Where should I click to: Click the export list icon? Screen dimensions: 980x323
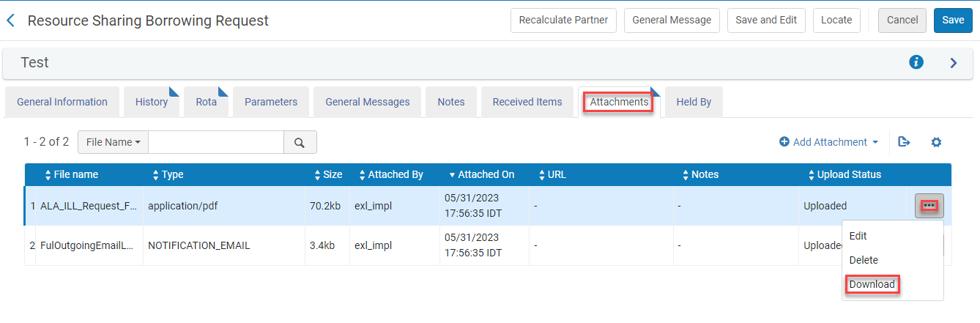coord(904,142)
